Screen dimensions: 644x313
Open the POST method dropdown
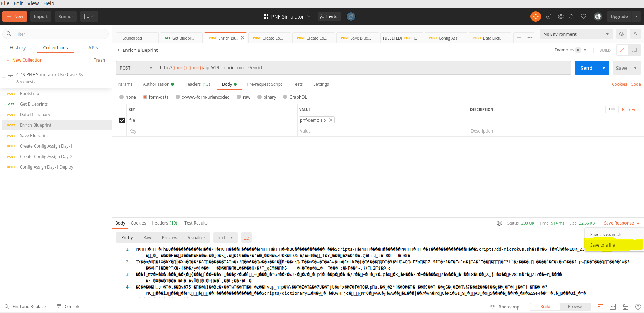coord(136,68)
